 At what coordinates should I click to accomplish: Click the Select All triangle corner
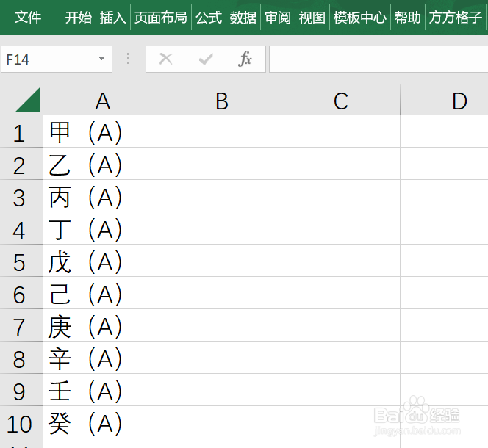(x=28, y=100)
